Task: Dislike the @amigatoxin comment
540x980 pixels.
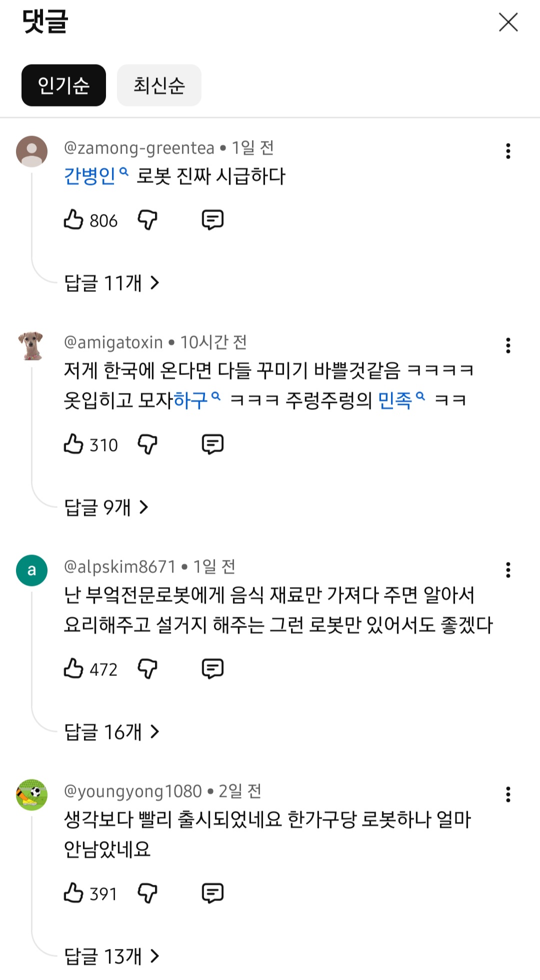Action: (147, 444)
